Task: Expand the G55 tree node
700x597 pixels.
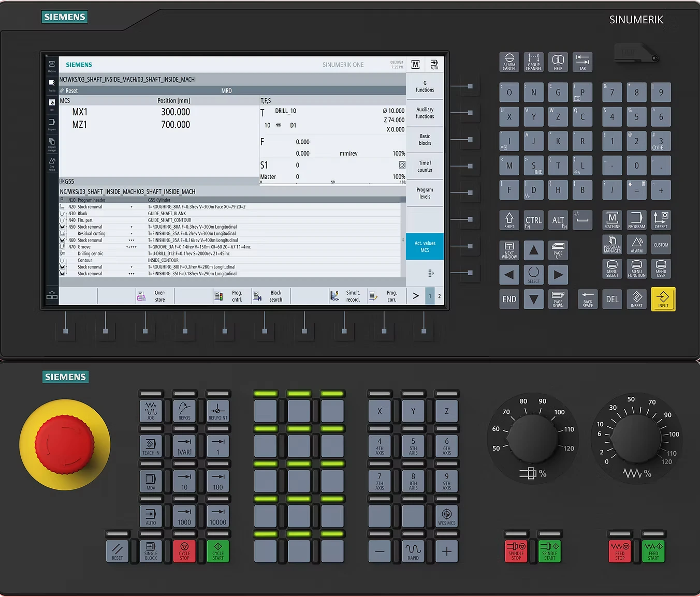Action: pos(62,182)
